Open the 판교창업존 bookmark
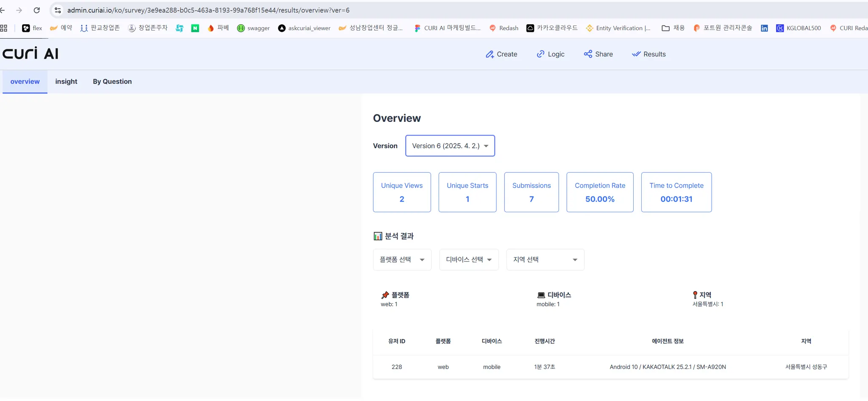 [x=100, y=28]
